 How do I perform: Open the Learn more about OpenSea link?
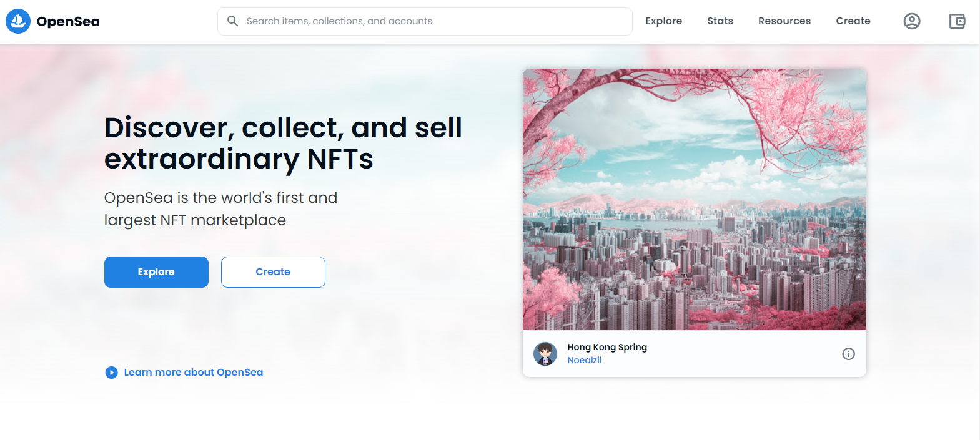pyautogui.click(x=194, y=373)
